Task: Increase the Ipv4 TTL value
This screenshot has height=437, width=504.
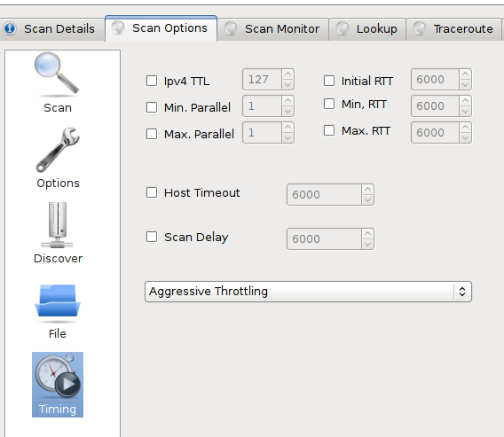Action: [287, 74]
